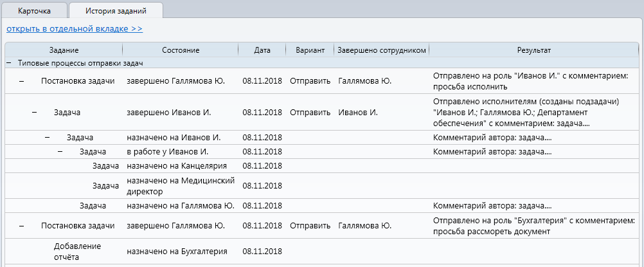The height and width of the screenshot is (267, 644).
Task: Select Задача row назначено на Галлямова Ю.
Action: pyautogui.click(x=93, y=206)
